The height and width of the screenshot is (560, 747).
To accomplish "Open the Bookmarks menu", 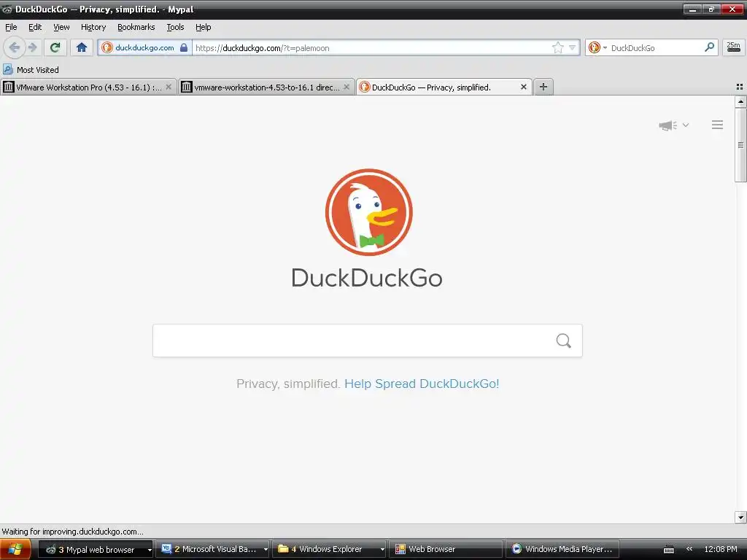I will click(x=136, y=27).
